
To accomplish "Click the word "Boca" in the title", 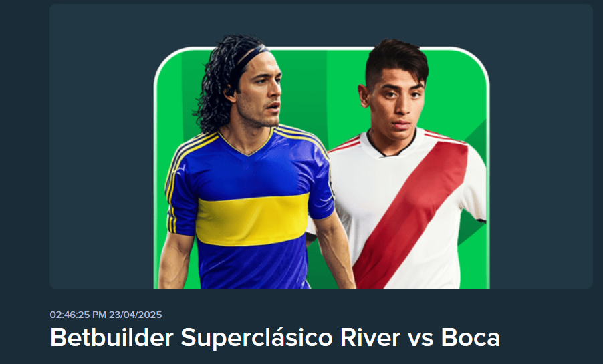I will (471, 337).
